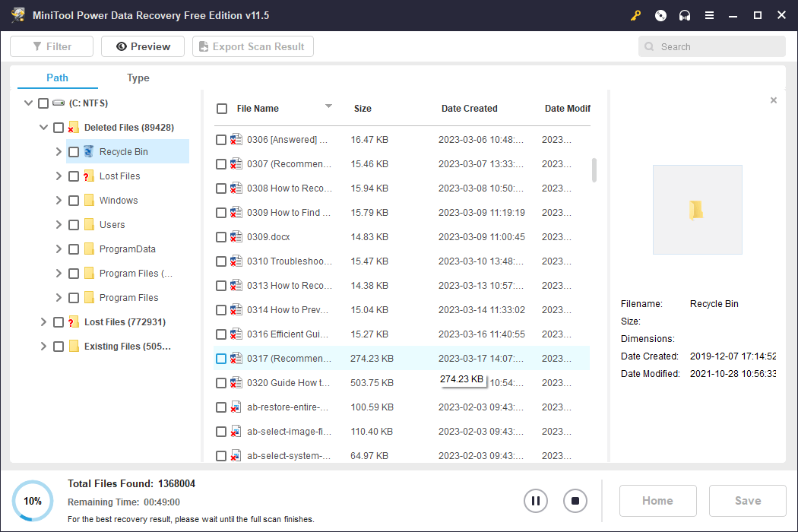Switch to the Type tab
The width and height of the screenshot is (798, 532).
(x=138, y=78)
